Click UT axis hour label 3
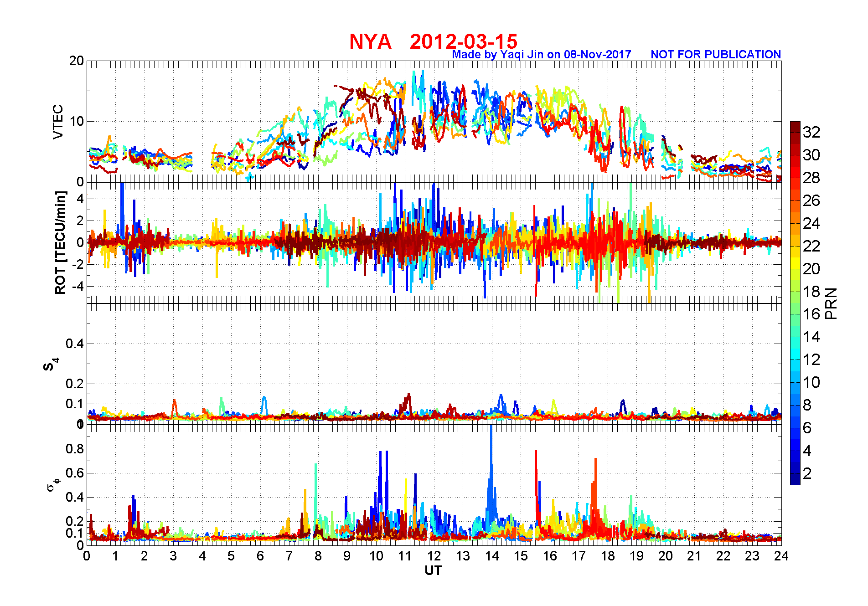 click(x=173, y=556)
